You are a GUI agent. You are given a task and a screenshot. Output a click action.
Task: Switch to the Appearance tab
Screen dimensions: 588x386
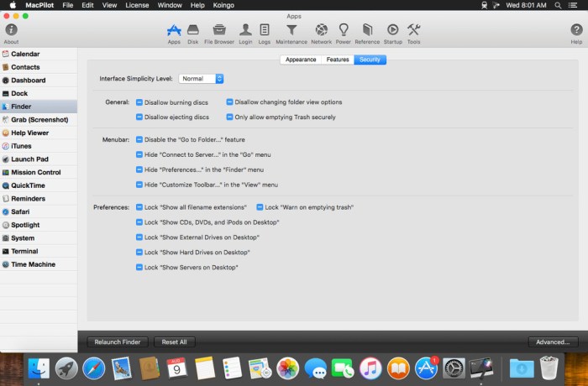click(301, 60)
